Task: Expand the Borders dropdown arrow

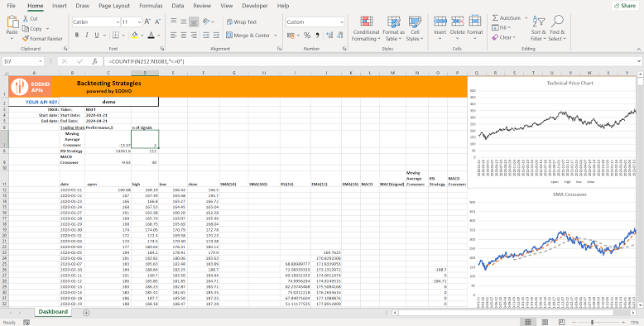Action: (124, 36)
